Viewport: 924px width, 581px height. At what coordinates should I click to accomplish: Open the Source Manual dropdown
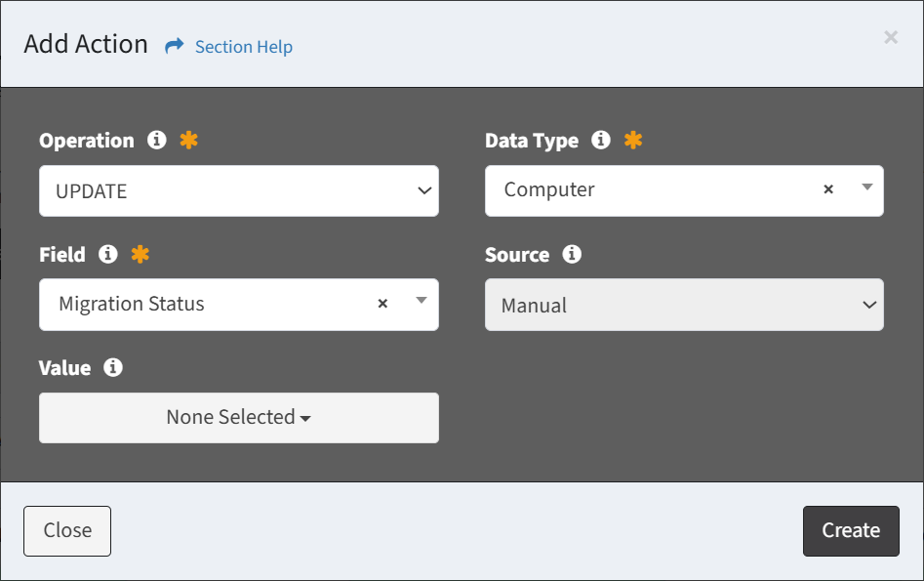pos(684,305)
